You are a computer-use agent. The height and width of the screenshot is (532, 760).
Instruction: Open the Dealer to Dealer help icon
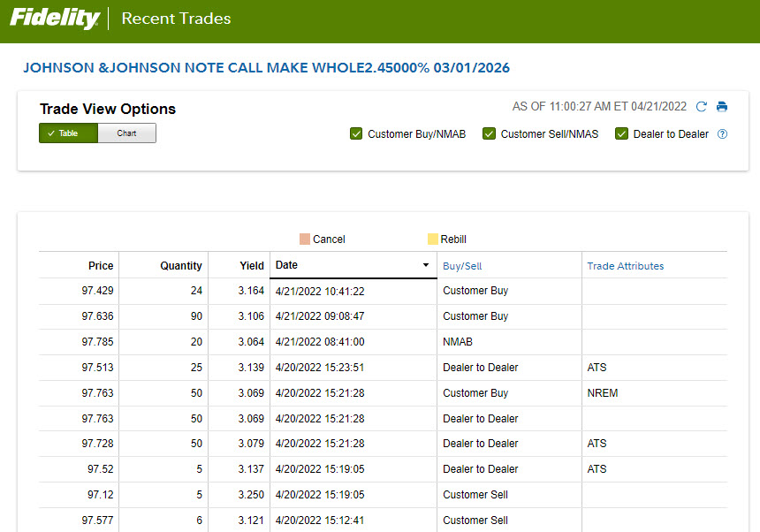click(722, 134)
